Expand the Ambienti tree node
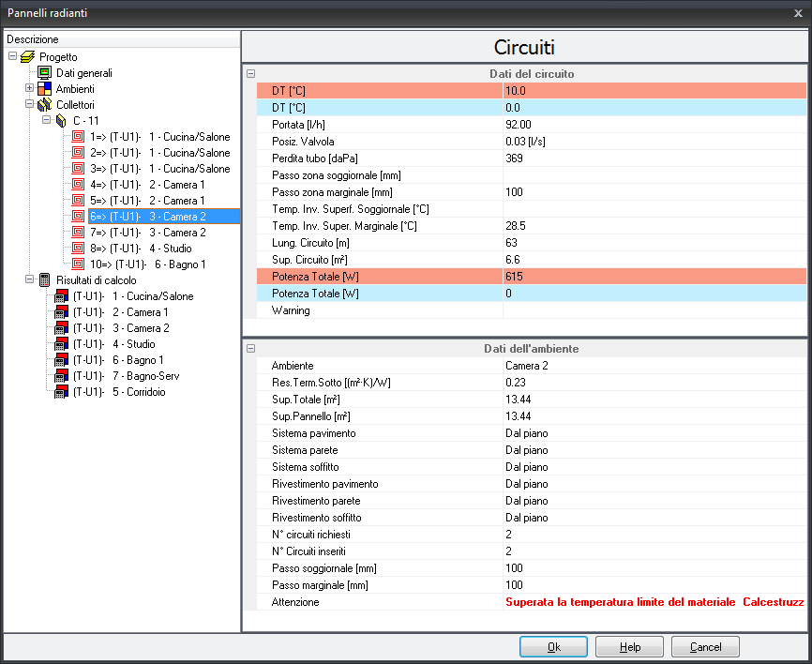This screenshot has height=664, width=812. point(29,89)
